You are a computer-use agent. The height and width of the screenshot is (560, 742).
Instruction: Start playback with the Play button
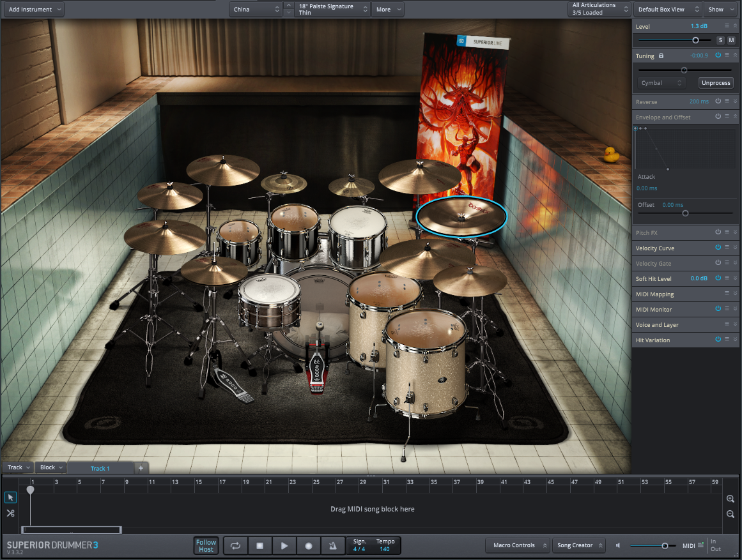tap(284, 546)
